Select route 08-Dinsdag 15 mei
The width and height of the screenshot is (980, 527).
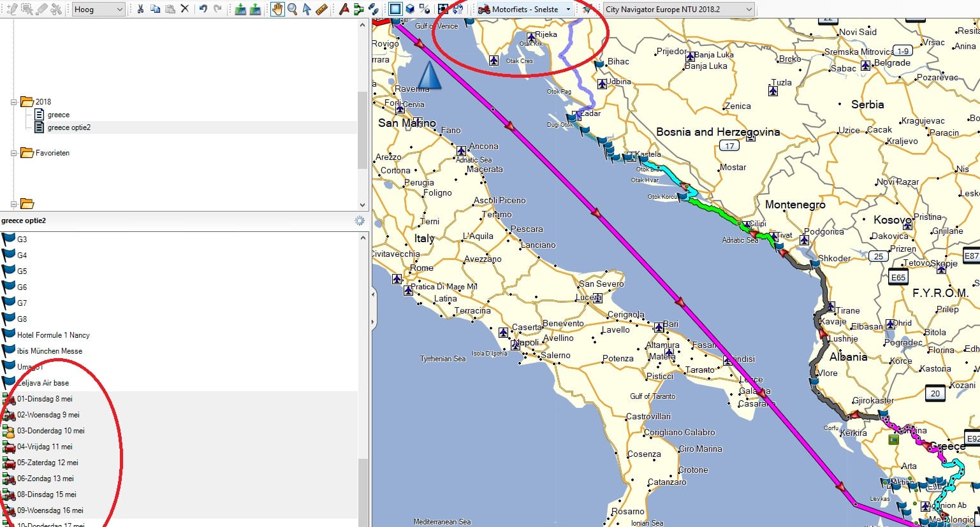(x=179, y=495)
